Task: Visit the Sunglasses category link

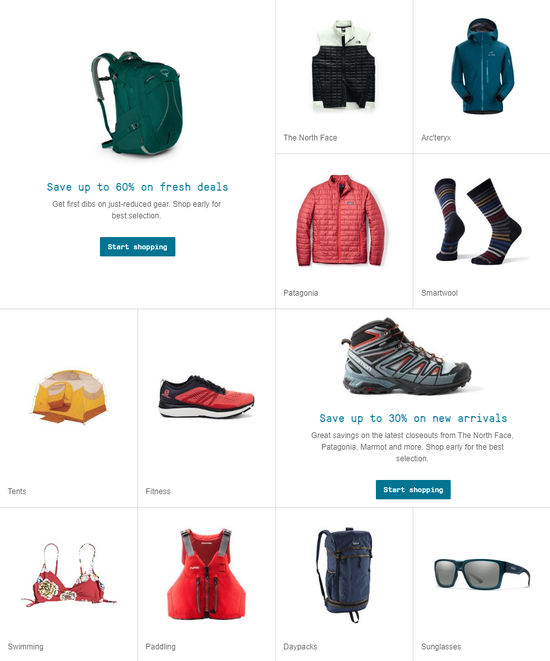Action: 441,646
